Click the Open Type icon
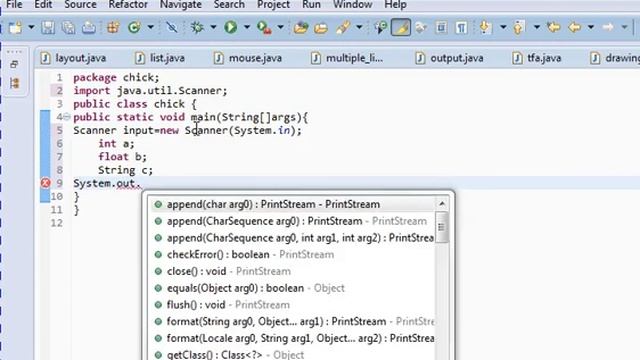 click(301, 27)
